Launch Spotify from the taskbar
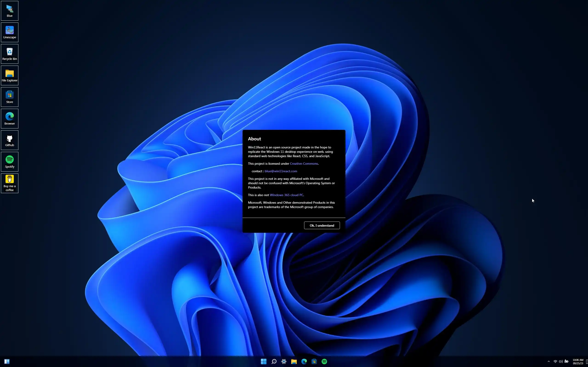Image resolution: width=588 pixels, height=367 pixels. coord(324,361)
